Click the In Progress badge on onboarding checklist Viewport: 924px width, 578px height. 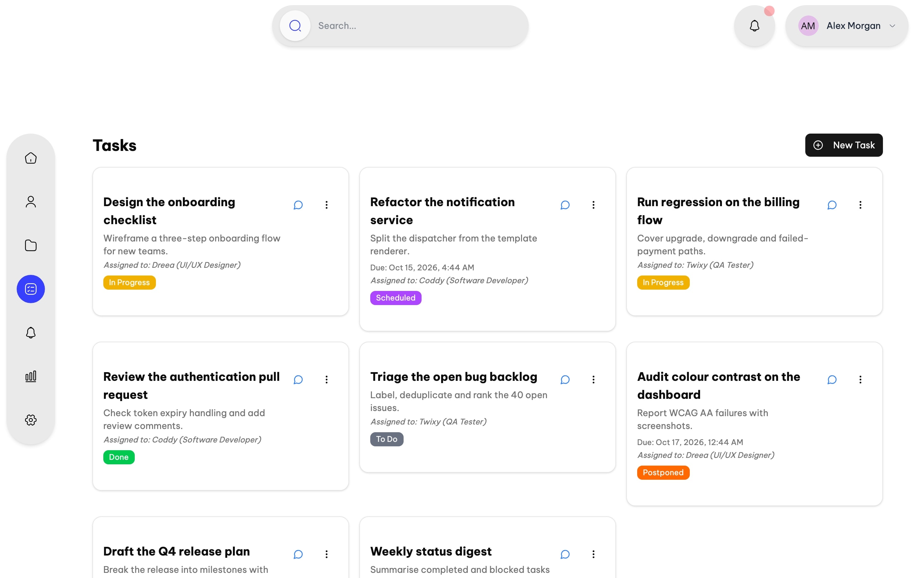[x=129, y=283]
